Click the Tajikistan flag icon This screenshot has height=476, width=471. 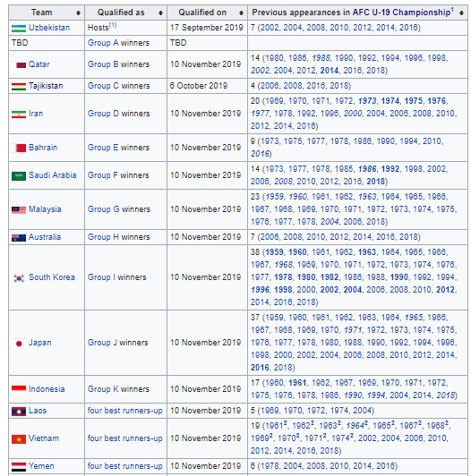[19, 87]
